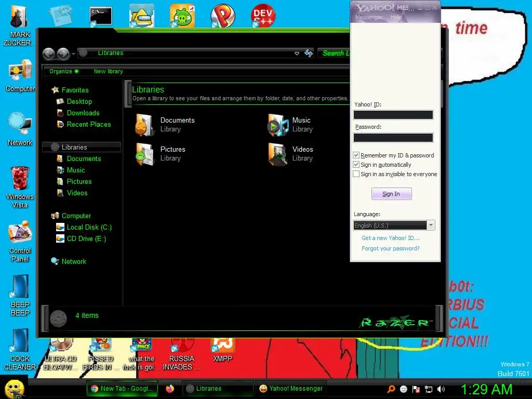Click the network tray icon
This screenshot has height=399, width=532.
(429, 389)
